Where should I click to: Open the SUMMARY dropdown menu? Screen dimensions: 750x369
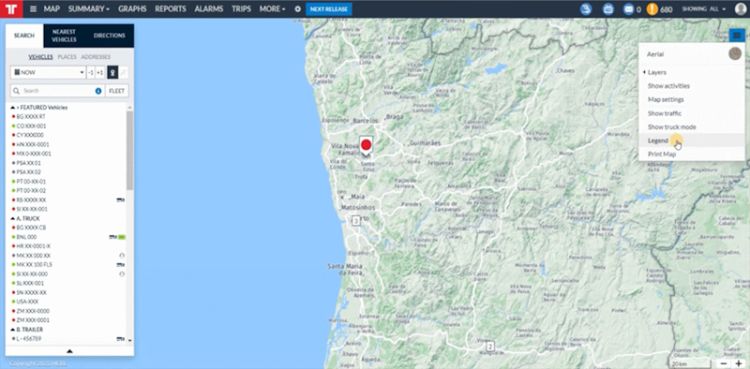[88, 9]
